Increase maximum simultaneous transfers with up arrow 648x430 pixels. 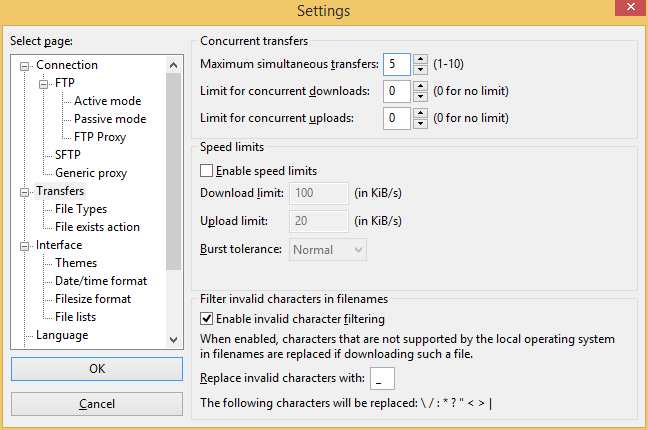(x=420, y=59)
